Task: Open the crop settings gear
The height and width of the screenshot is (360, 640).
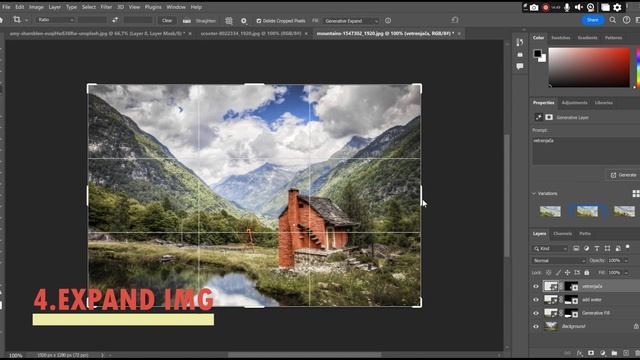Action: 244,20
